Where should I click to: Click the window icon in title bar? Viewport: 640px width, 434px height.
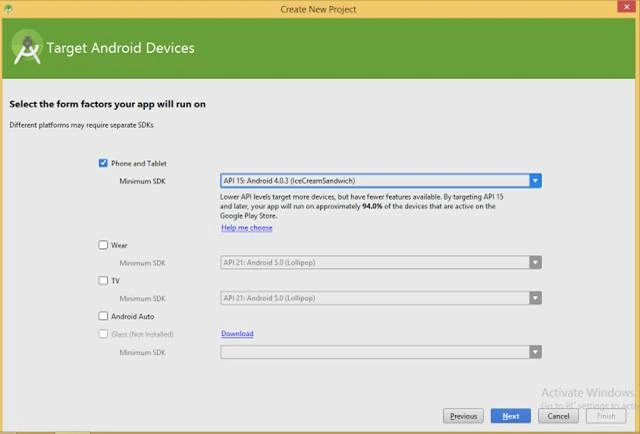point(8,9)
